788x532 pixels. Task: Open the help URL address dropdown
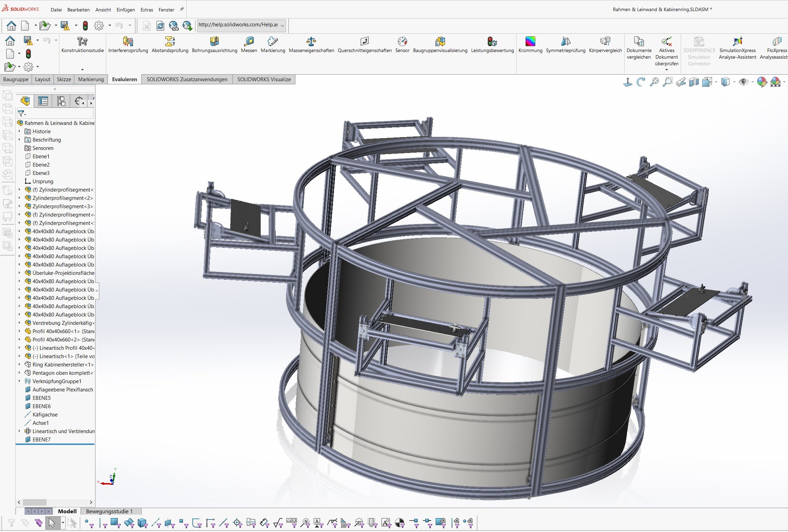(x=283, y=25)
